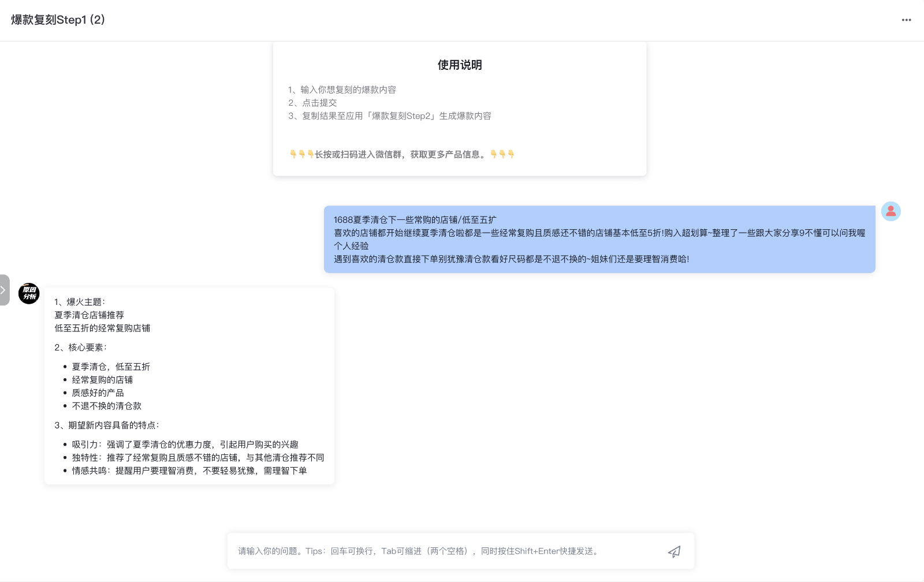The image size is (924, 582).
Task: Click the 原因分析 response card
Action: pos(189,386)
